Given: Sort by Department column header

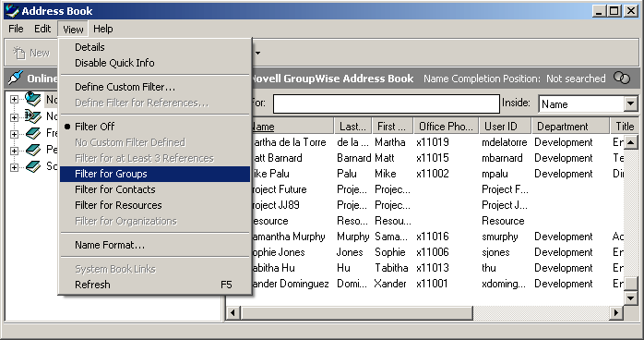Looking at the screenshot, I should [570, 127].
